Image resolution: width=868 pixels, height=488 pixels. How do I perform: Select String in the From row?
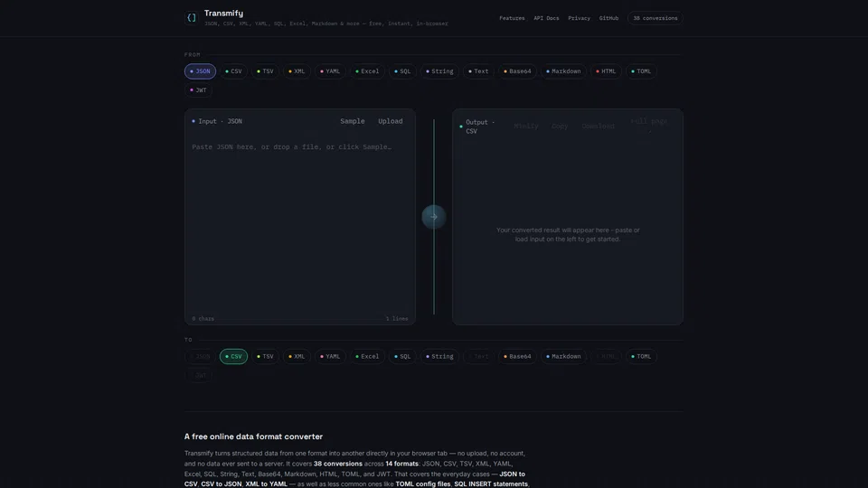click(x=439, y=71)
